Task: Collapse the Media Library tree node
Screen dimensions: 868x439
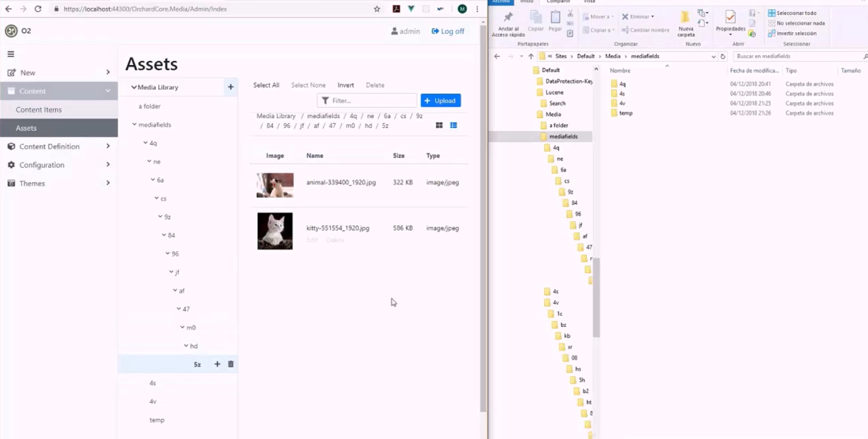Action: 134,87
